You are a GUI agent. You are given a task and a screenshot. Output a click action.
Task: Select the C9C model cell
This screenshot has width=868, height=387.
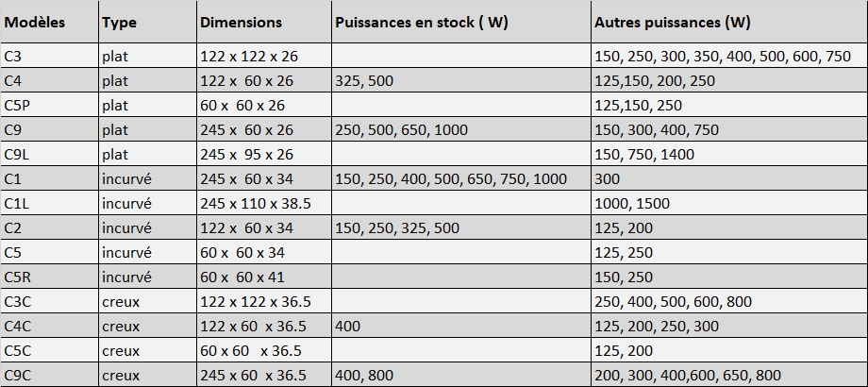[18, 376]
